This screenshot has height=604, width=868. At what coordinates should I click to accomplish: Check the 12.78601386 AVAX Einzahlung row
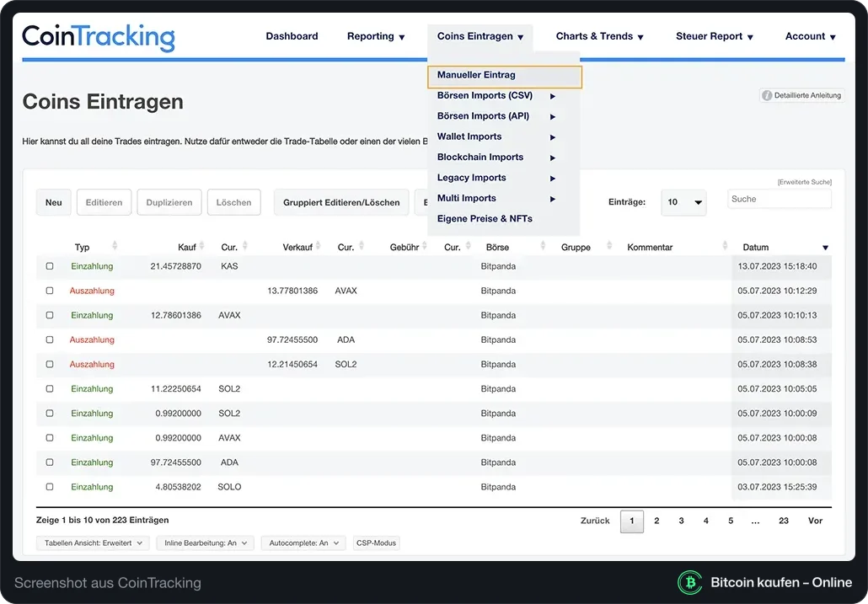pyautogui.click(x=50, y=315)
